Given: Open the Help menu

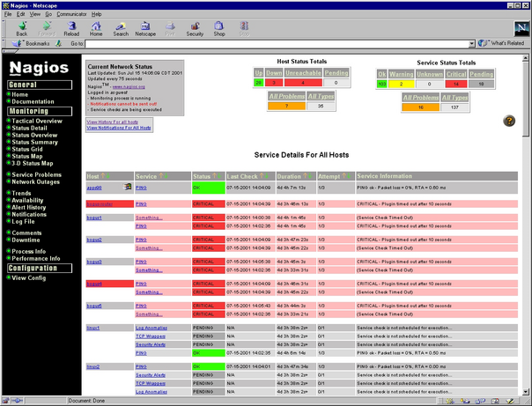Looking at the screenshot, I should 96,14.
